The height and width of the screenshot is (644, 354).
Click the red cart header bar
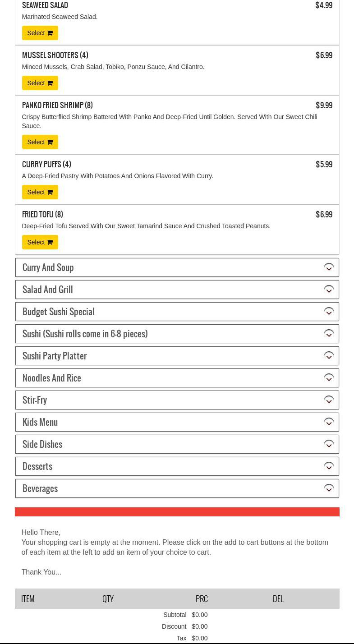point(177,512)
